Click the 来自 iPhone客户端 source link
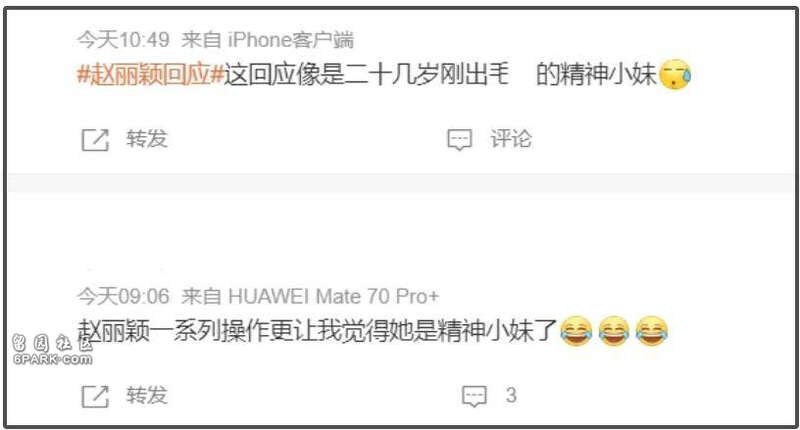Image resolution: width=800 pixels, height=430 pixels. pos(267,39)
